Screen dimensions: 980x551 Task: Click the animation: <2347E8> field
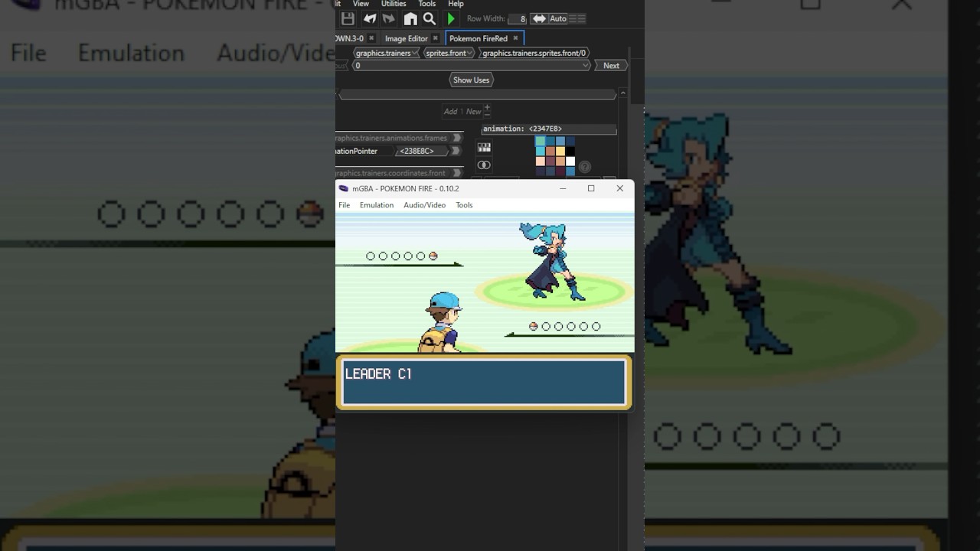[x=548, y=129]
